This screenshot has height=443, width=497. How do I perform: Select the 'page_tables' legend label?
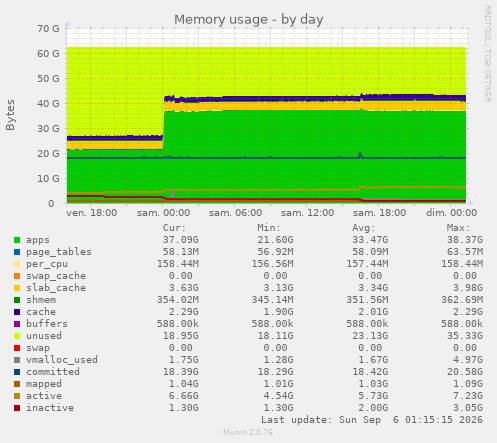click(59, 252)
